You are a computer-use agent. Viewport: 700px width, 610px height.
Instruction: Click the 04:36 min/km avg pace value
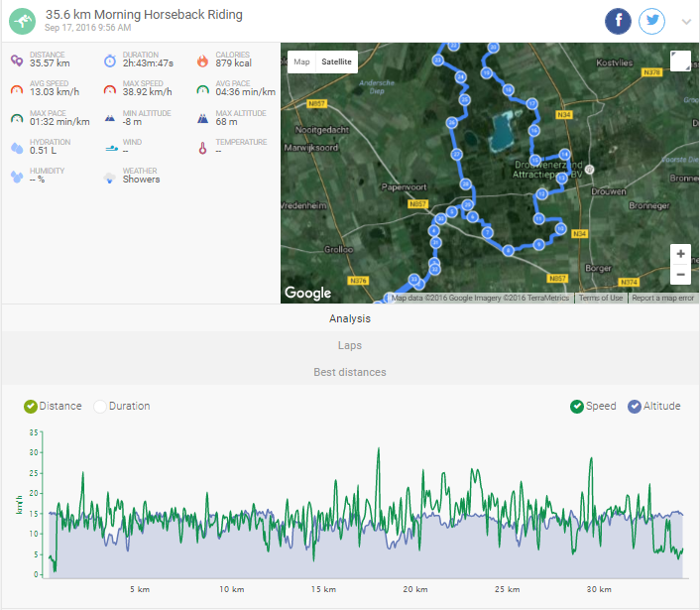(246, 92)
